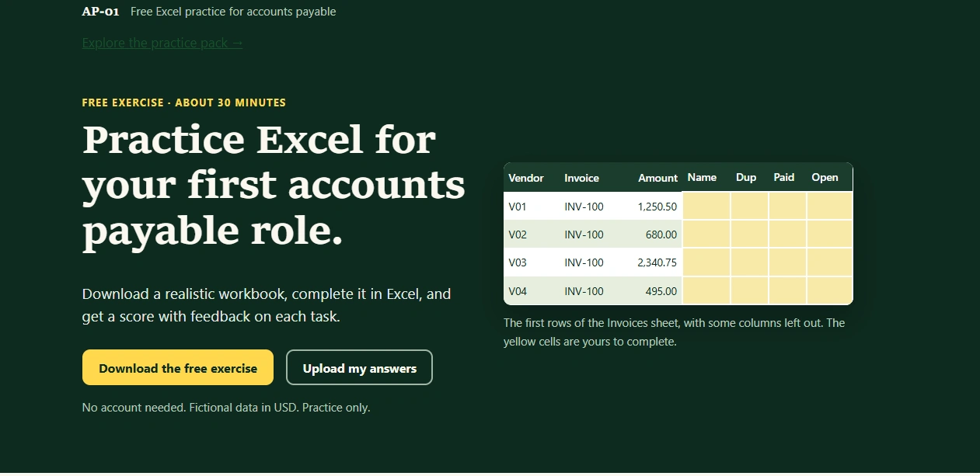Select the 'Invoice' column header

[581, 178]
